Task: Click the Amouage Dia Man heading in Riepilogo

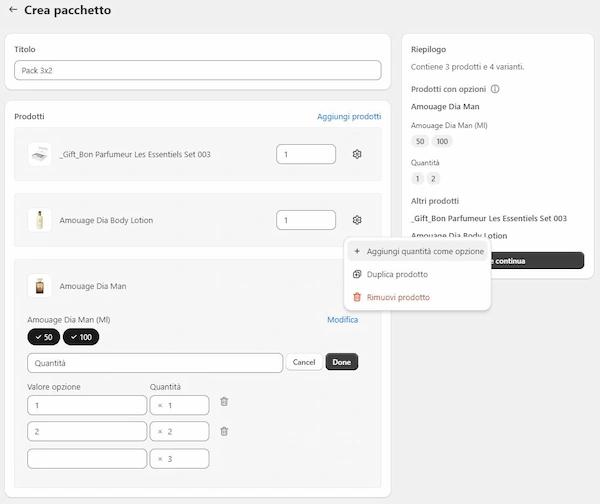Action: (x=445, y=107)
